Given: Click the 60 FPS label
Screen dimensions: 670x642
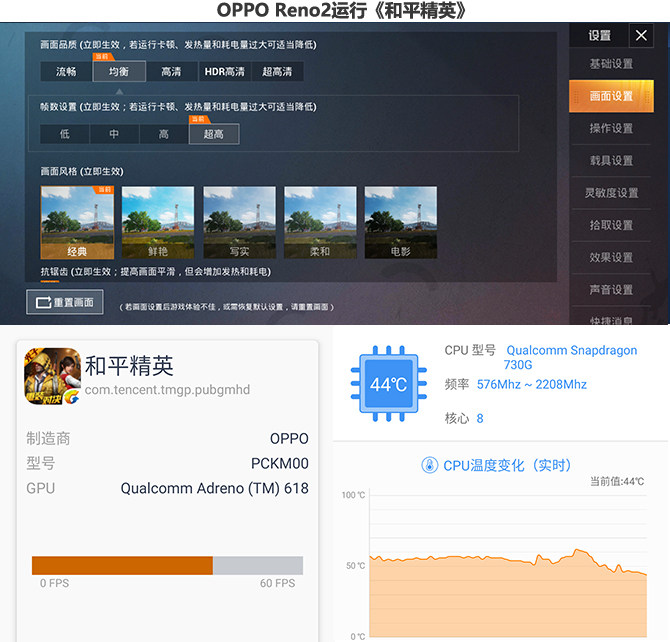Looking at the screenshot, I should 277,583.
